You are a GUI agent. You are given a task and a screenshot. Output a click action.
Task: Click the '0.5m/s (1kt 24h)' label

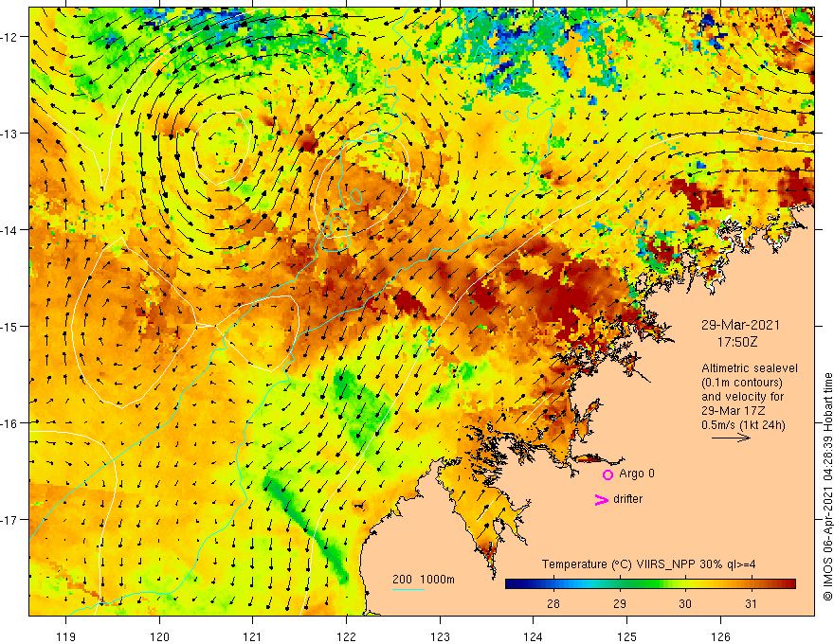point(743,425)
